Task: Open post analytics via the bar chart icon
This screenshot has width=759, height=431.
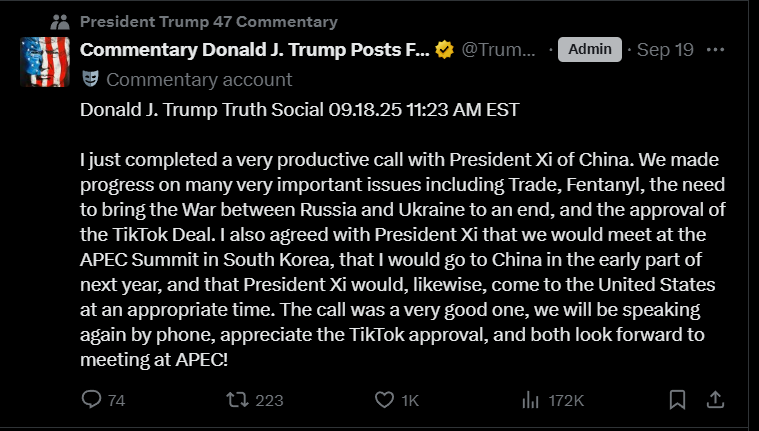Action: 531,400
